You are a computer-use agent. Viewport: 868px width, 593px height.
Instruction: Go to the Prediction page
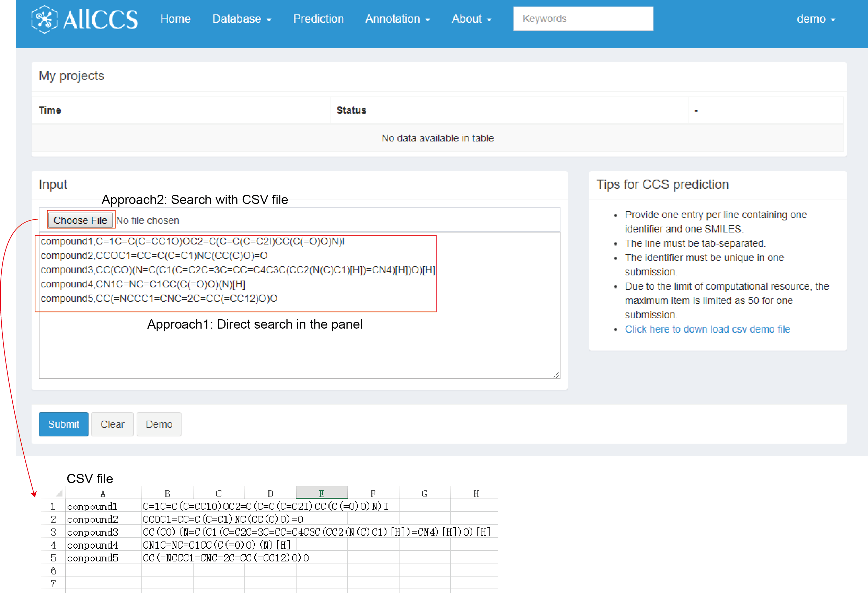point(318,19)
